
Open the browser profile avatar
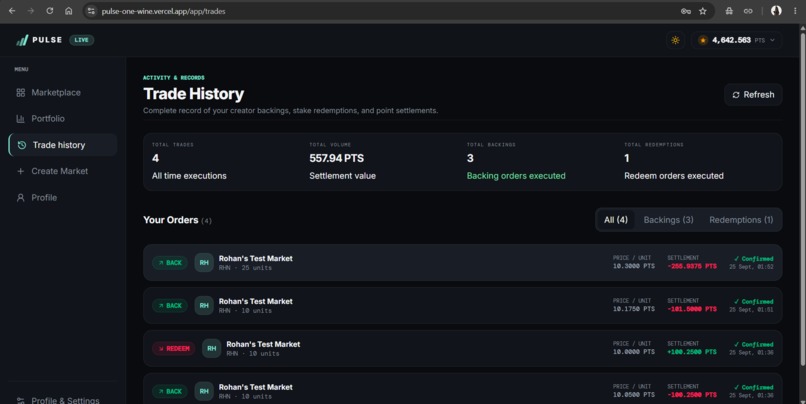click(x=776, y=11)
